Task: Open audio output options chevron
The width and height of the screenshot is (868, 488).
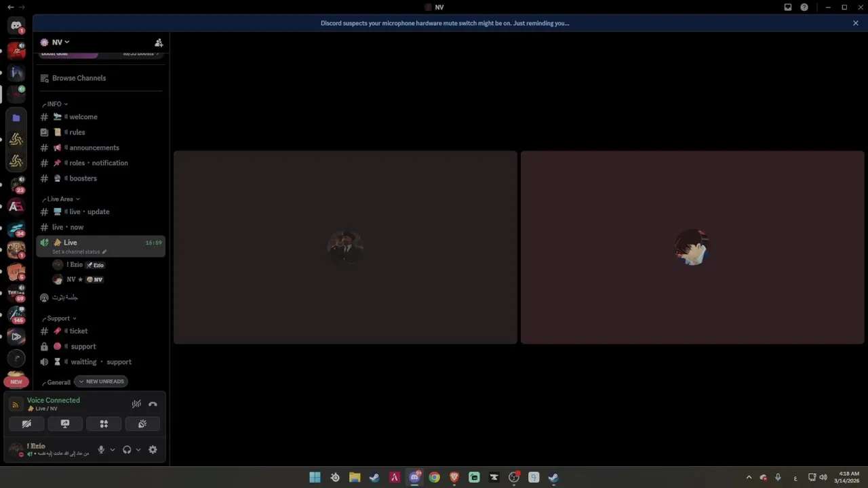Action: [138, 449]
